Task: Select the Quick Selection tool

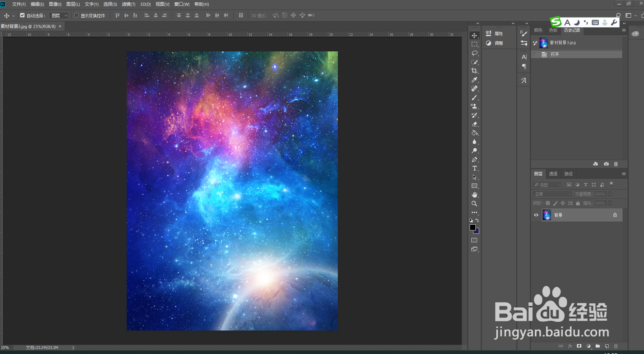Action: (x=474, y=62)
